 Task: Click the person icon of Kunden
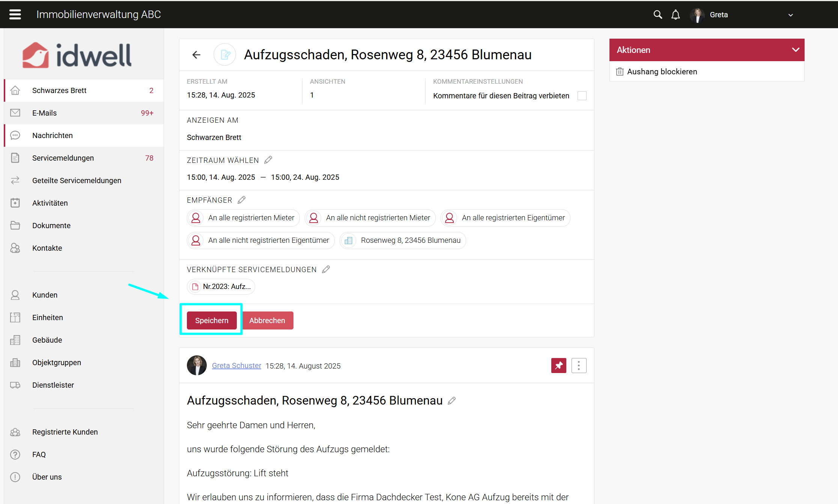tap(15, 295)
